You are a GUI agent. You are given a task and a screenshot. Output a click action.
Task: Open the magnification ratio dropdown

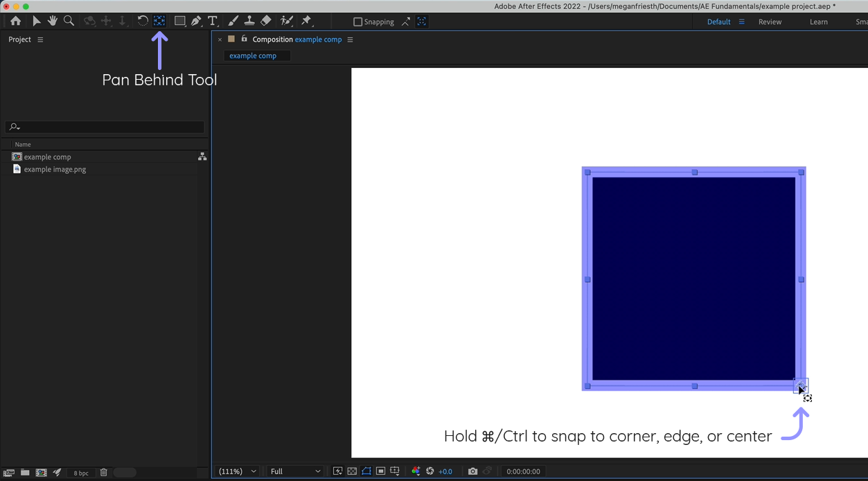tap(237, 471)
